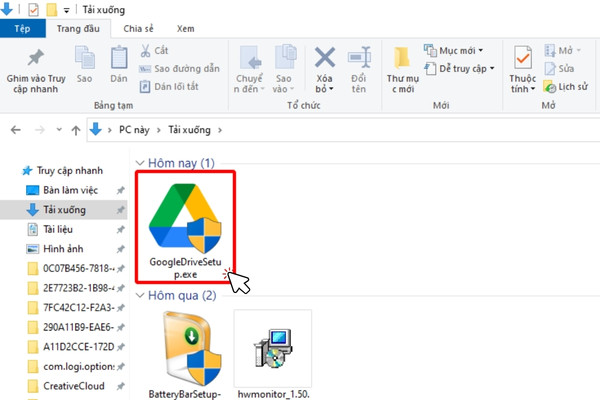Click the forward navigation arrow
The height and width of the screenshot is (400, 600).
tap(40, 130)
